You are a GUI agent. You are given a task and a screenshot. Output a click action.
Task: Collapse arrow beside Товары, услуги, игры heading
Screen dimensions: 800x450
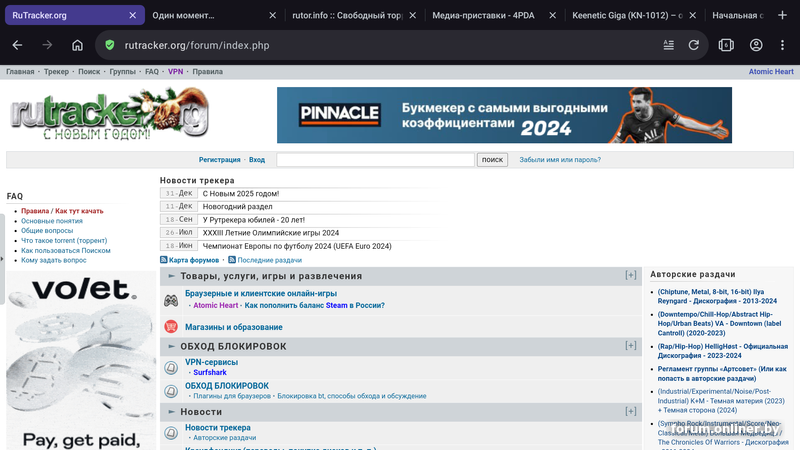tap(171, 276)
